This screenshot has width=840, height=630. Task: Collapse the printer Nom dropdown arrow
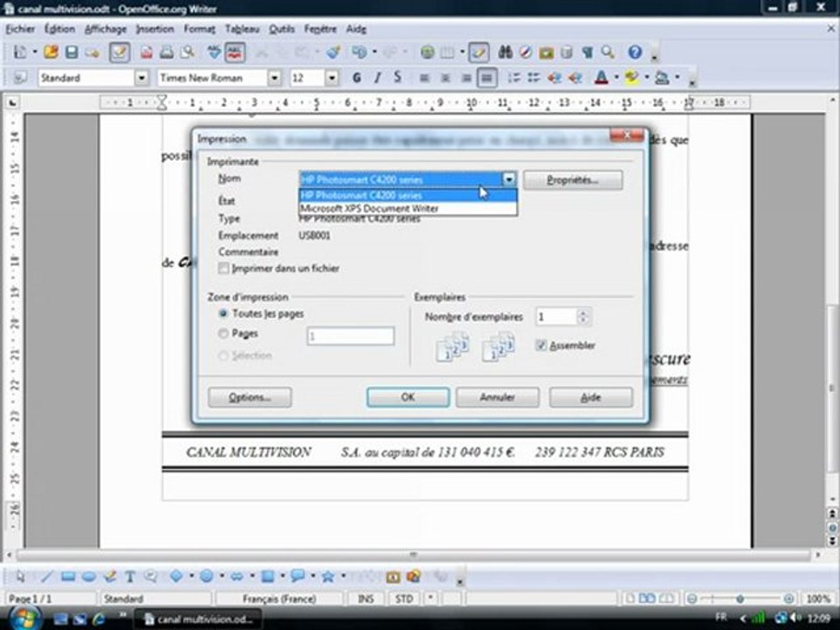click(509, 179)
